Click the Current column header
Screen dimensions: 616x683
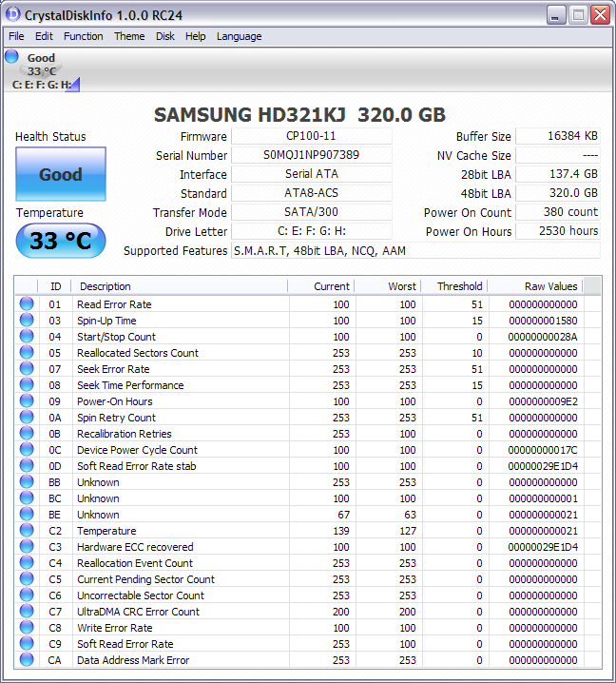(x=321, y=286)
